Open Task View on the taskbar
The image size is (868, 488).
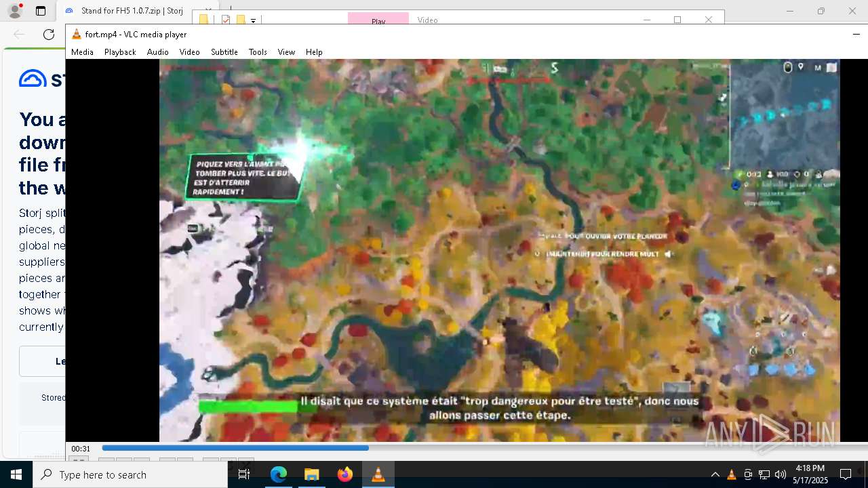coord(244,474)
